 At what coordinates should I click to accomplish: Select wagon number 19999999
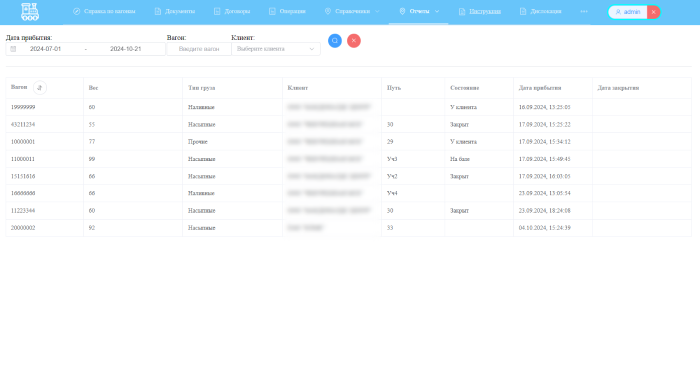[23, 107]
